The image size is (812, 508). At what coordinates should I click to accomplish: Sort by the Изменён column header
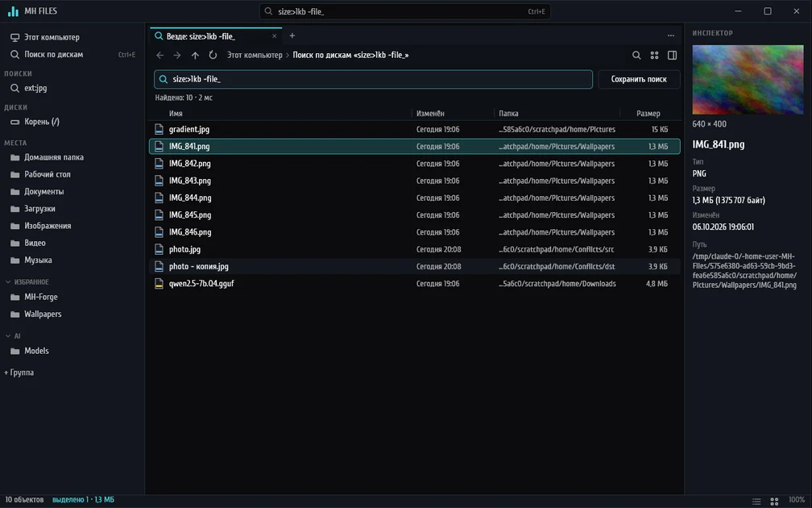[430, 114]
